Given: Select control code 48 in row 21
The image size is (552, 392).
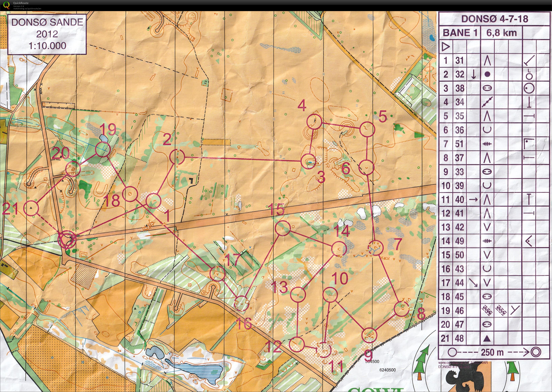Looking at the screenshot, I should click(x=459, y=338).
